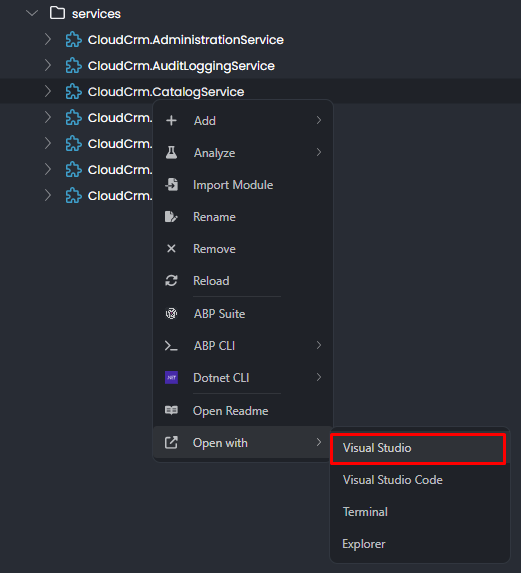Click the arrow next to ABP CLI
The height and width of the screenshot is (573, 521).
[319, 345]
